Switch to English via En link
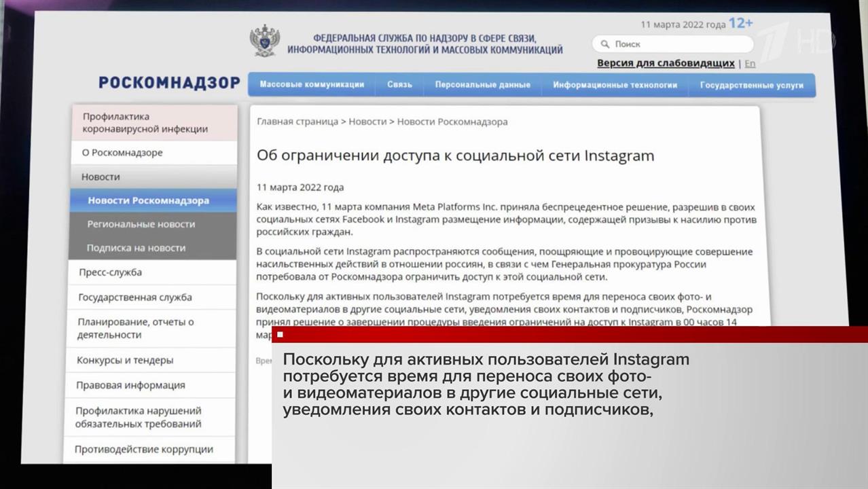 point(750,63)
